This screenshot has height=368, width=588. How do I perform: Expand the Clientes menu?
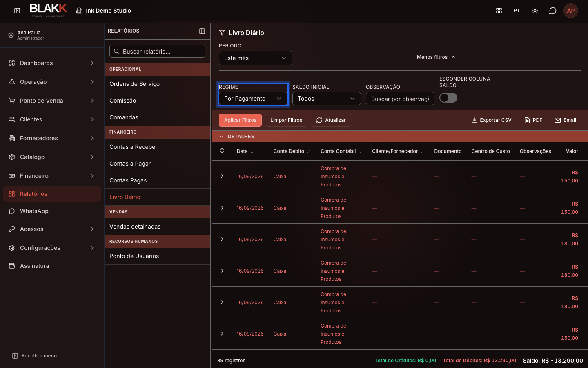(52, 119)
